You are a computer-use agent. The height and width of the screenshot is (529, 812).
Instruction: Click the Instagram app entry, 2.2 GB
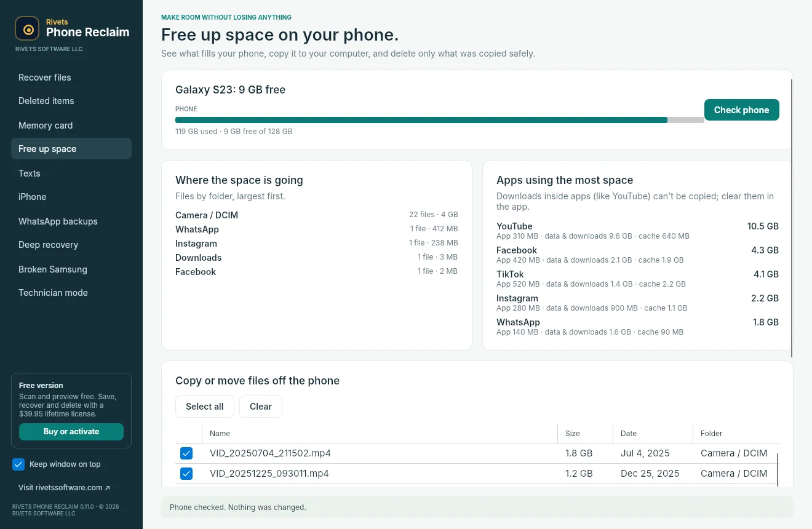pyautogui.click(x=637, y=303)
